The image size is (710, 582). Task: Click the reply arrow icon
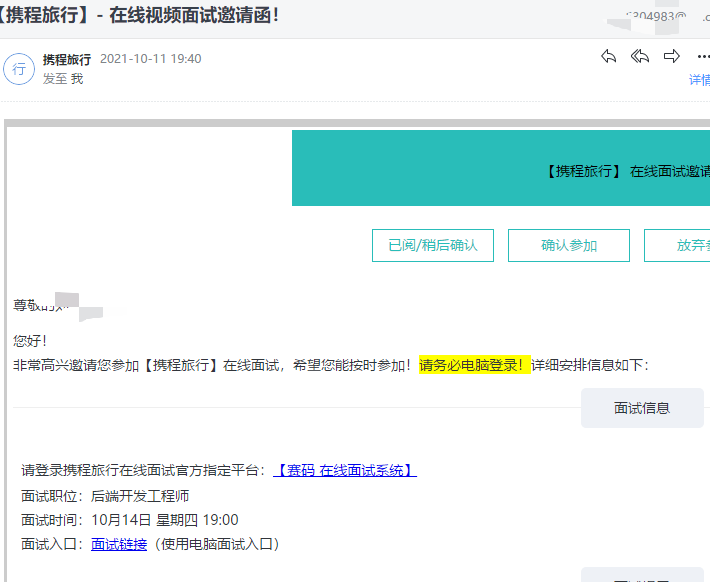(609, 57)
